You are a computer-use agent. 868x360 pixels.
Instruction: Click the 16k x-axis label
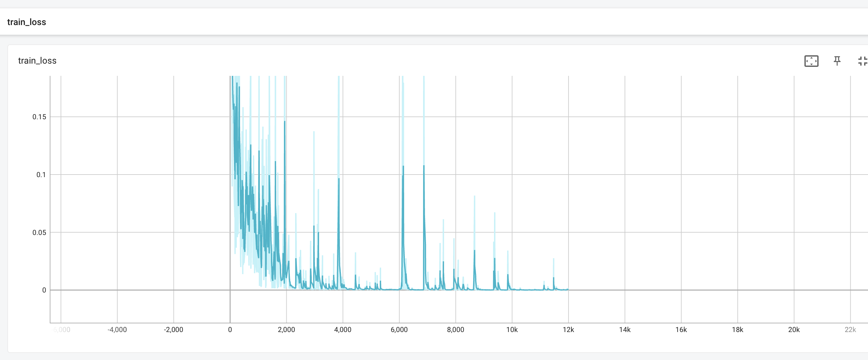click(681, 330)
